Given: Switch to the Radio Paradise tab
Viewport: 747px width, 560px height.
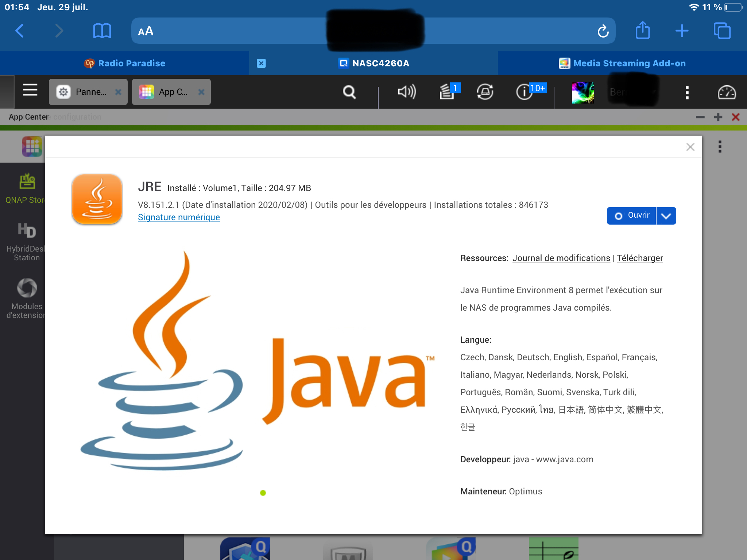Looking at the screenshot, I should (x=125, y=63).
